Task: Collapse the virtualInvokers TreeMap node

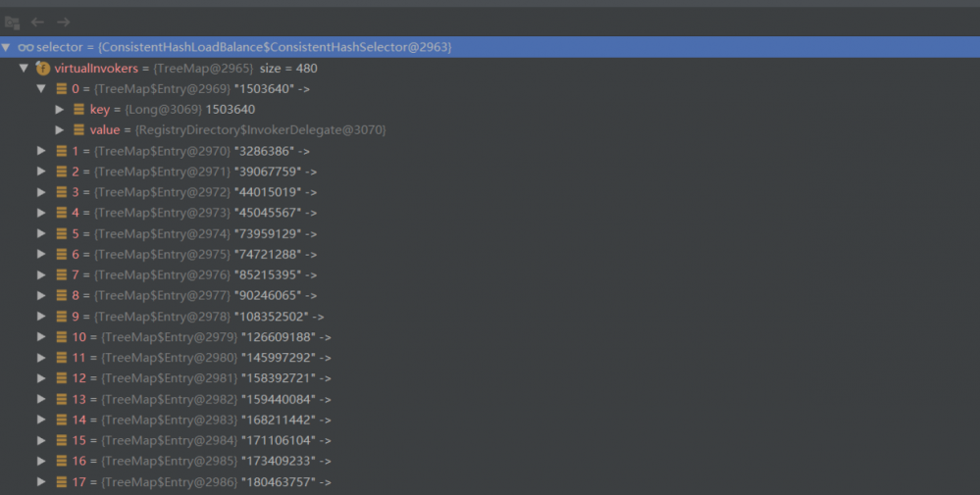Action: pos(24,69)
